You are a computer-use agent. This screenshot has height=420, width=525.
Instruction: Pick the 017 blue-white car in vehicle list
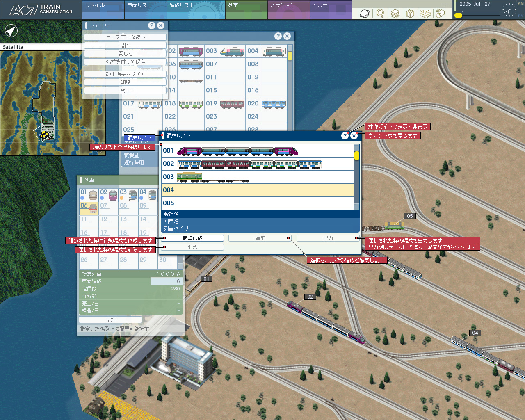pyautogui.click(x=150, y=104)
